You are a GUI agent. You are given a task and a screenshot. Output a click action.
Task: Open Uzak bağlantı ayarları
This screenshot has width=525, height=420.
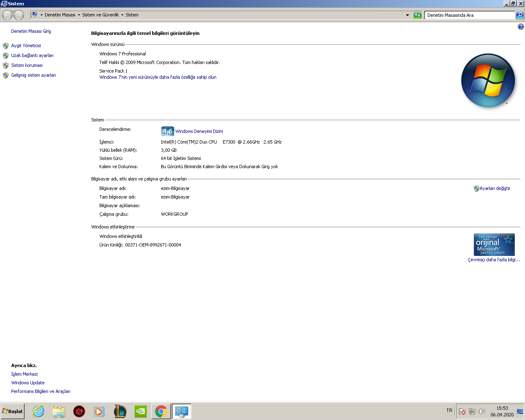pyautogui.click(x=32, y=55)
